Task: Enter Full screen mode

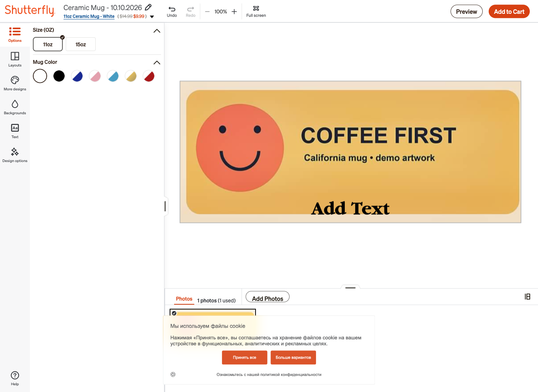Action: 256,12
